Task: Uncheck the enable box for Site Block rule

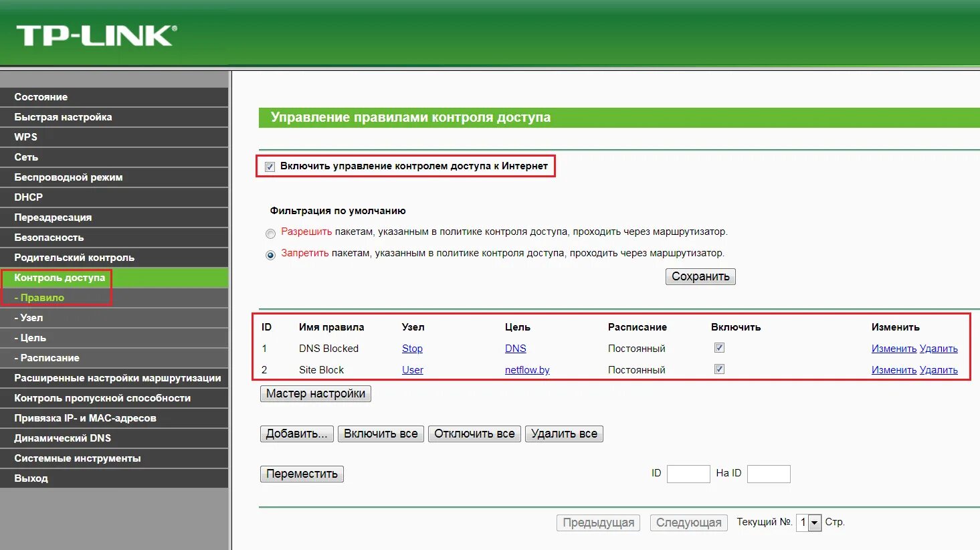Action: point(719,369)
